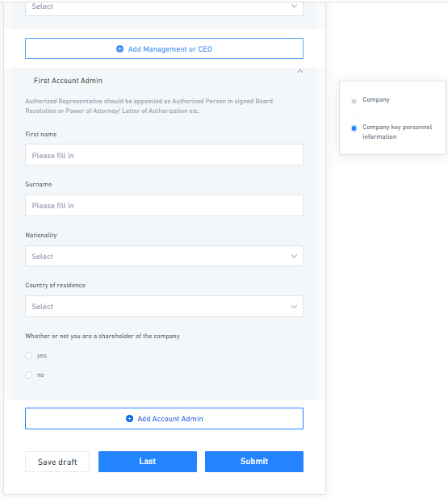Viewport: 448px width, 498px height.
Task: Click plus icon beside Add Account Admin
Action: 129,419
